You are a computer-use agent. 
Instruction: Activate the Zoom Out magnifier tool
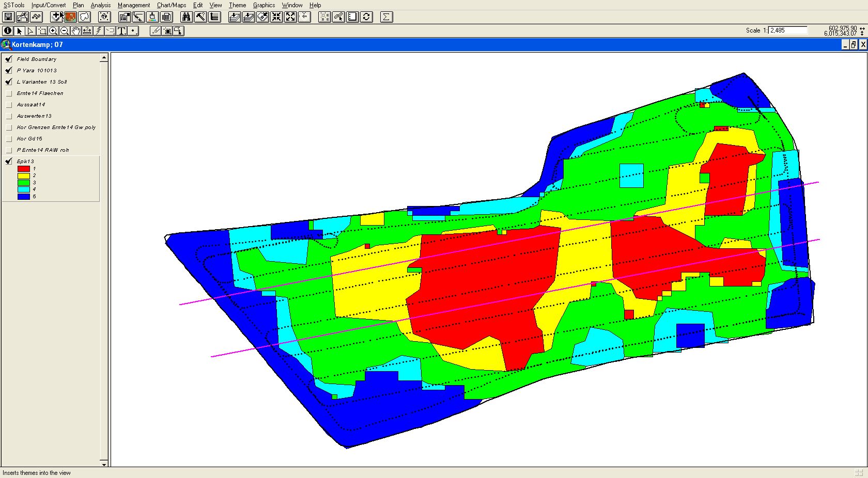[65, 31]
